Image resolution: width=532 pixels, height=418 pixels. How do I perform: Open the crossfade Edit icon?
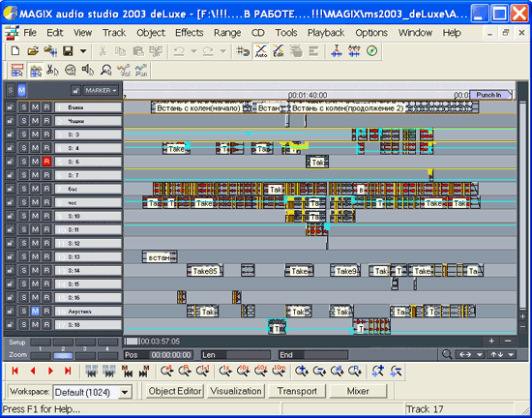279,51
